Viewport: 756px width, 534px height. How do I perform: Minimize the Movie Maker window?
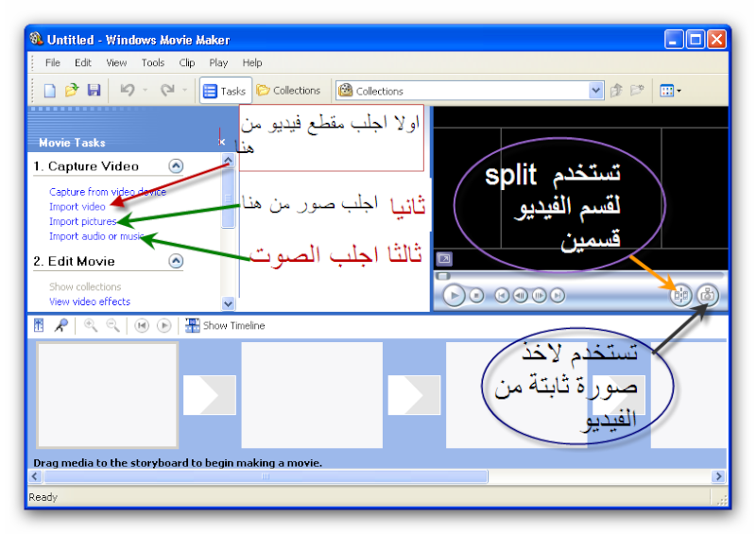coord(674,39)
